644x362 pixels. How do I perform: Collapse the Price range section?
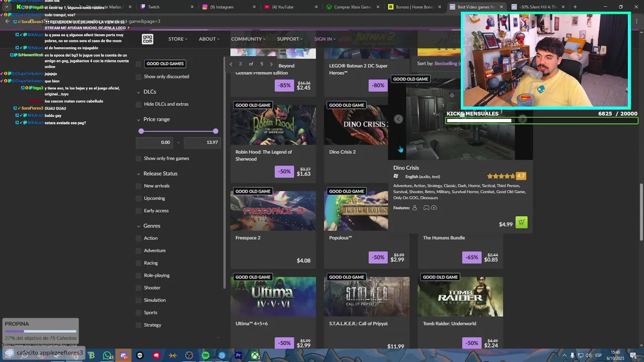tap(153, 119)
